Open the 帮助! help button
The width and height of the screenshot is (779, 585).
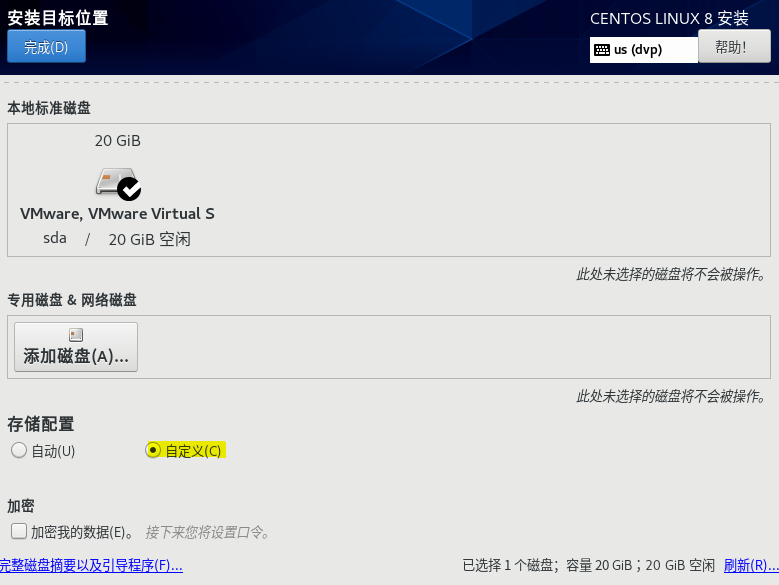point(734,46)
